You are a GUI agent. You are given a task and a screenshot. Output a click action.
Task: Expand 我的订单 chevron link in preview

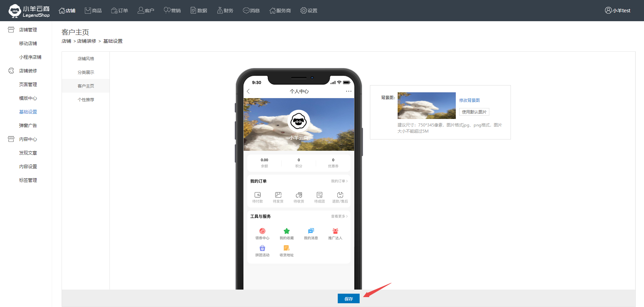pos(339,181)
